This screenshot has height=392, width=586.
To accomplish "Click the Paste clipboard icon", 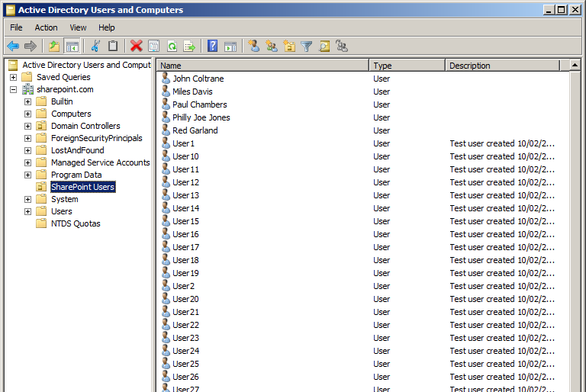I will (113, 46).
